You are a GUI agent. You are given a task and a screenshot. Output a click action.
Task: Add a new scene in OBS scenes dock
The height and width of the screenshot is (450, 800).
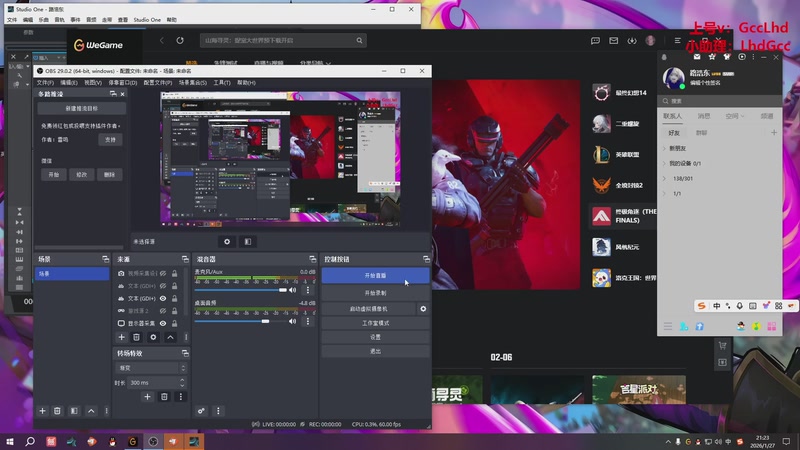(42, 411)
